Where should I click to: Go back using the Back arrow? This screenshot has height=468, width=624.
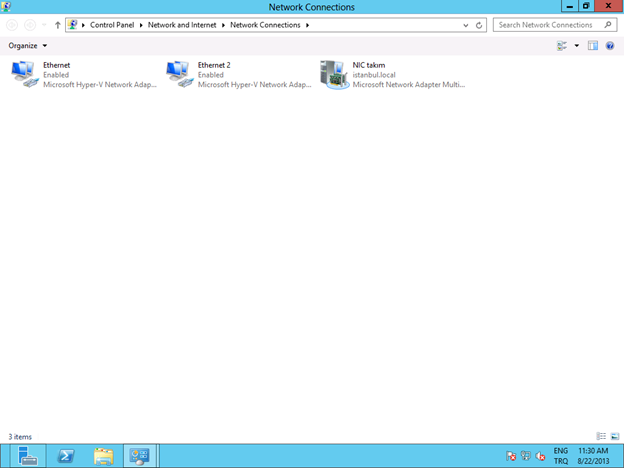coord(12,25)
